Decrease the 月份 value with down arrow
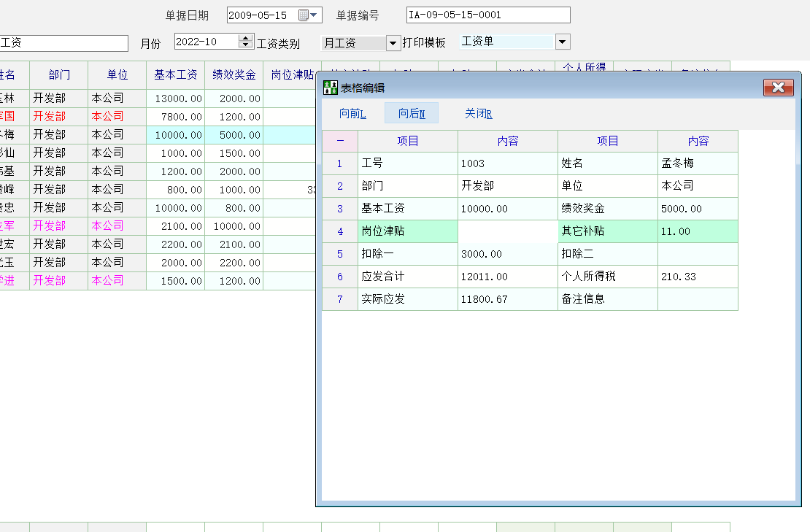This screenshot has width=810, height=532. [247, 45]
